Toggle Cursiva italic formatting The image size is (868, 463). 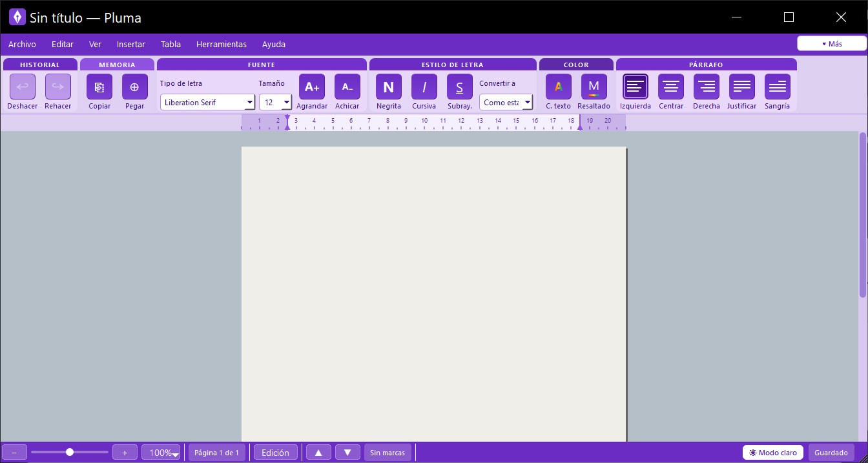coord(424,87)
